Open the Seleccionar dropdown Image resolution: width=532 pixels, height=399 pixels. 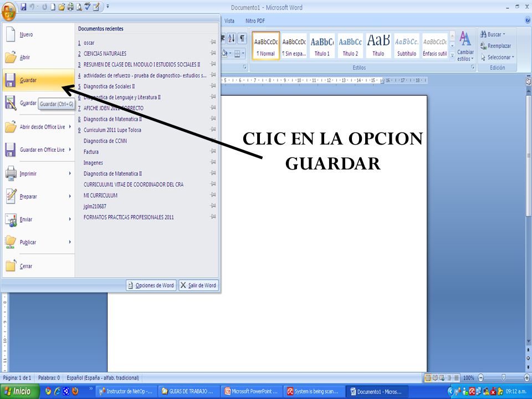click(498, 57)
